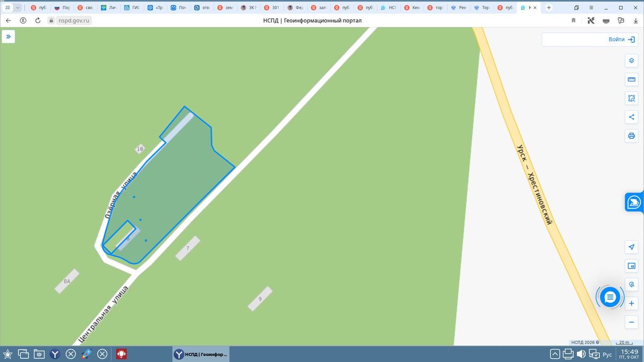Go back to the previous page

click(x=8, y=20)
